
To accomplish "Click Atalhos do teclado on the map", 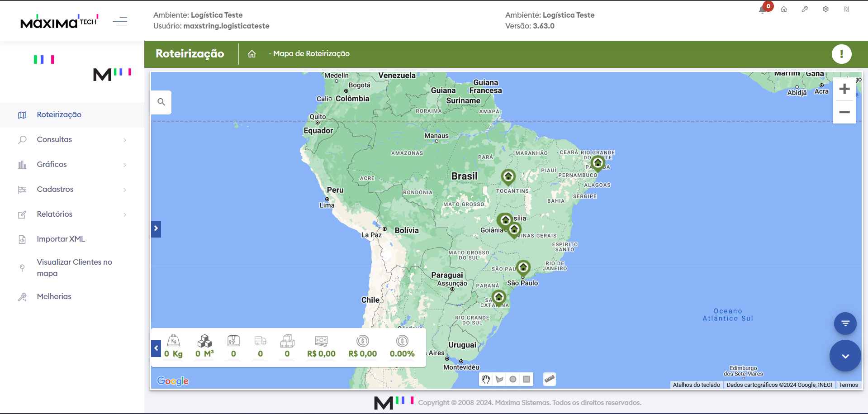I will tap(696, 385).
